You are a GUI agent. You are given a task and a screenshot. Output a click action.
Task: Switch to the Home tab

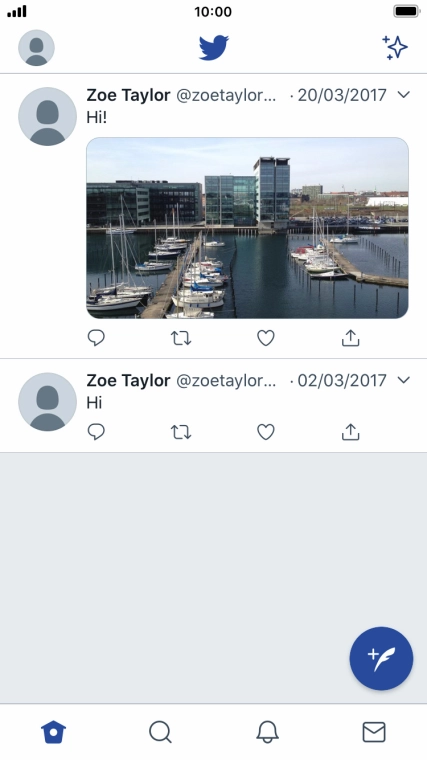coord(53,731)
